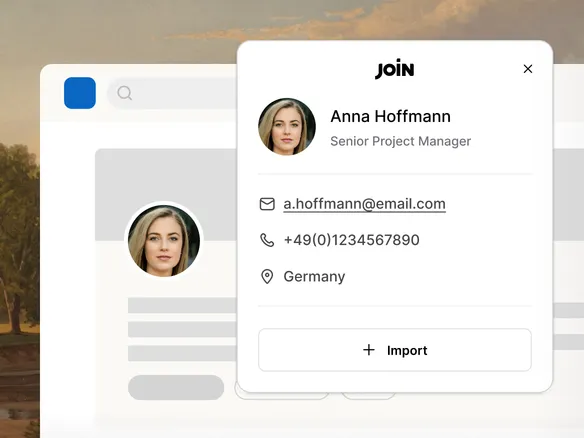Click the gray pill button under the profile
The height and width of the screenshot is (438, 584).
176,387
